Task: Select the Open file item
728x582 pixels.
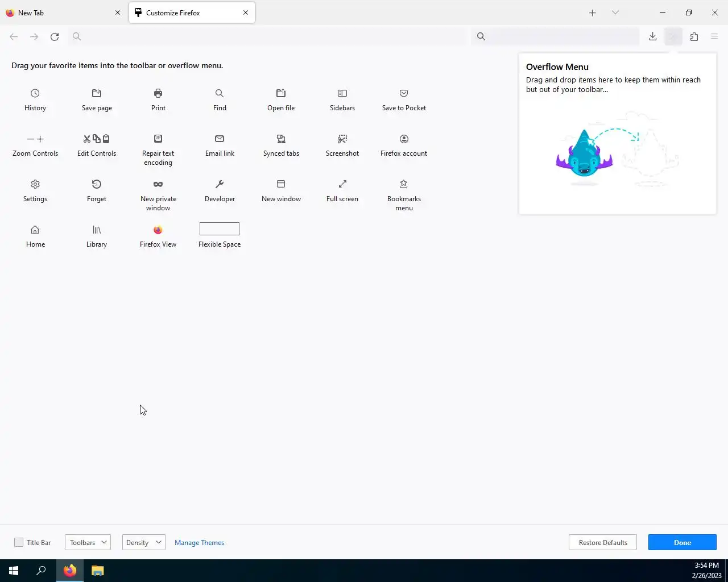Action: (x=281, y=99)
